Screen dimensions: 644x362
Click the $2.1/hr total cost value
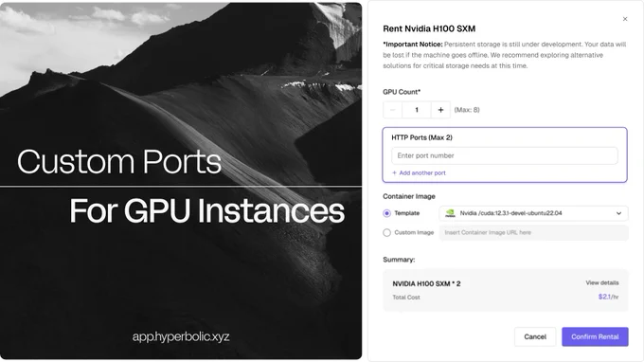(608, 297)
